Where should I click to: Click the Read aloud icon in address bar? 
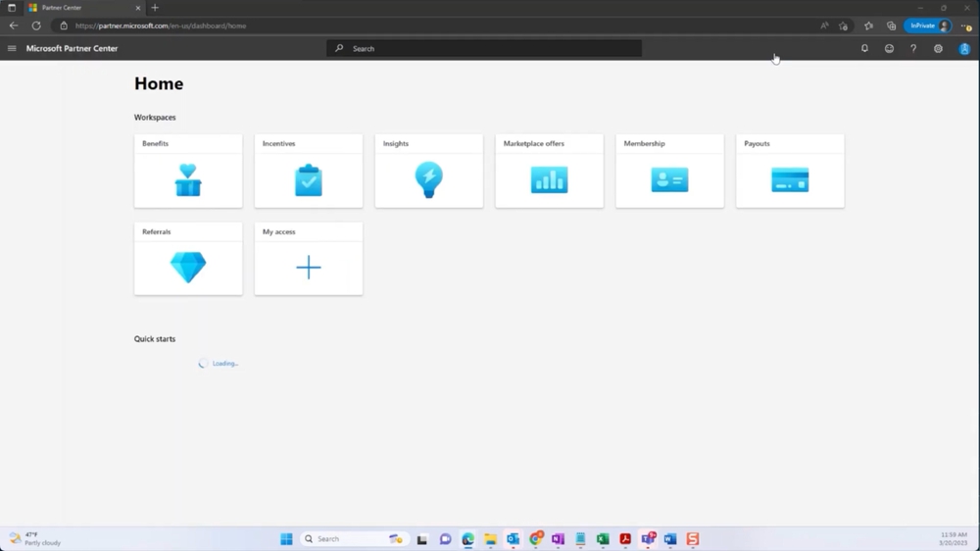pyautogui.click(x=824, y=25)
